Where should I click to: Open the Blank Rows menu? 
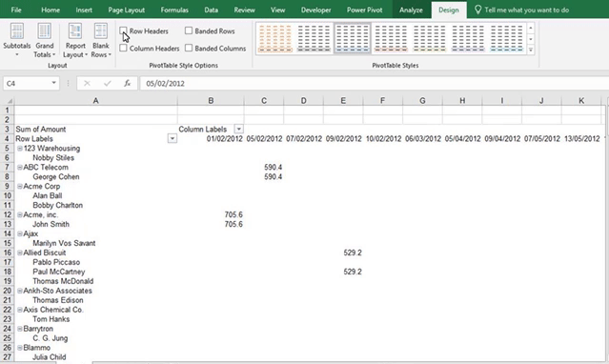101,40
